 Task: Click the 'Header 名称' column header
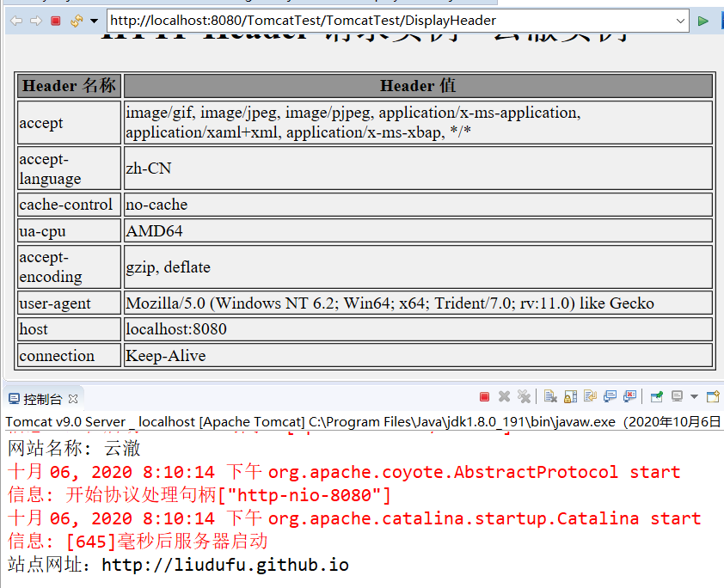click(70, 86)
